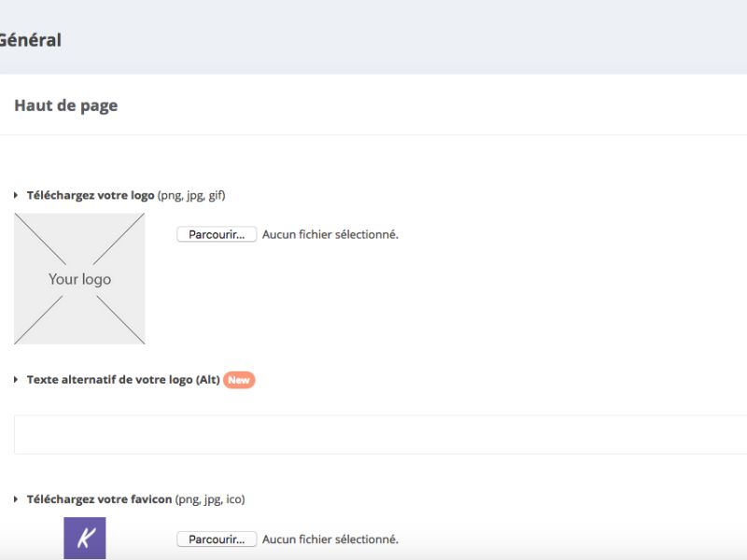Expand the 'Texte alternatif de votre logo' arrow
The width and height of the screenshot is (747, 560).
click(16, 380)
